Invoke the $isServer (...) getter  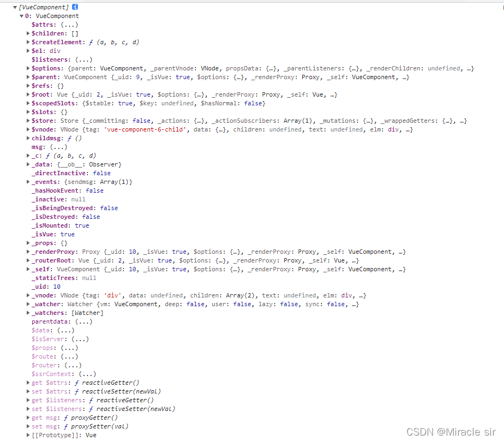tap(80, 339)
